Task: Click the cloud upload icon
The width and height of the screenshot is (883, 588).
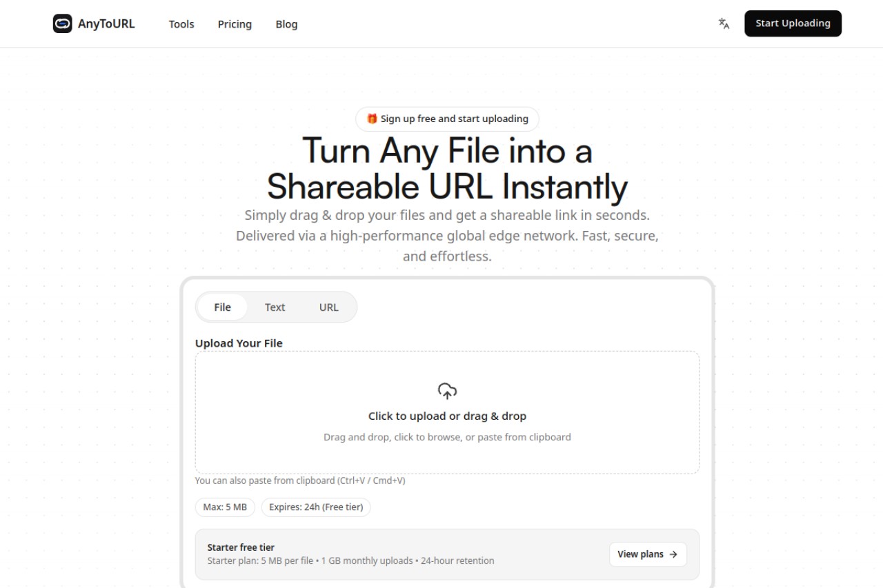Action: click(447, 391)
